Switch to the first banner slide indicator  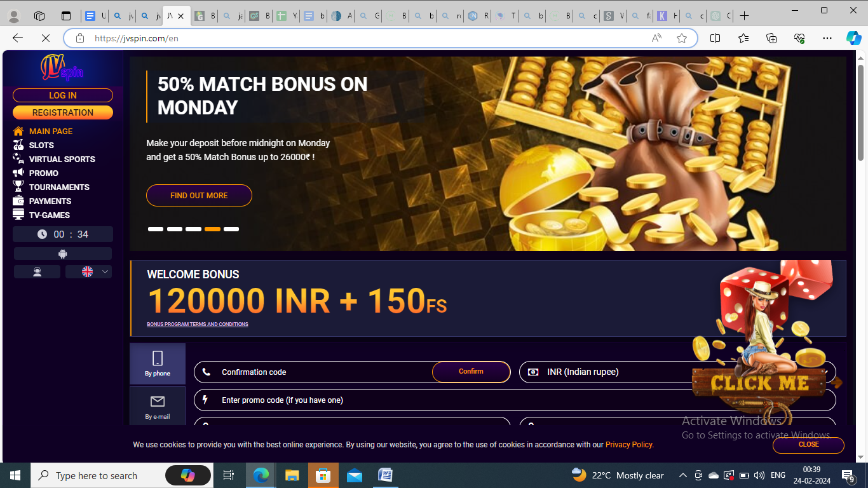[x=156, y=229]
